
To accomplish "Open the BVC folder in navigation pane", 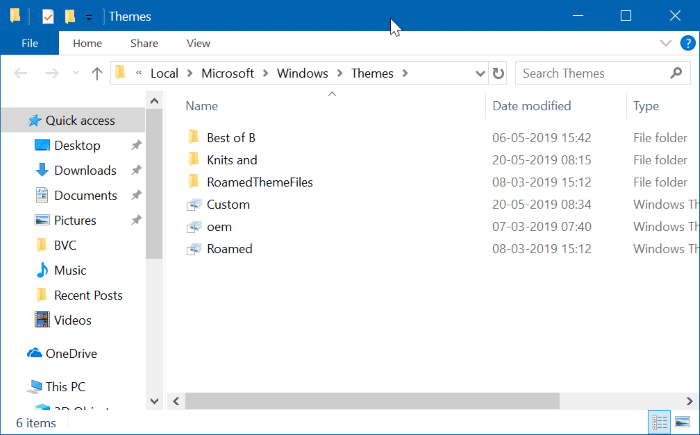I will (x=65, y=246).
